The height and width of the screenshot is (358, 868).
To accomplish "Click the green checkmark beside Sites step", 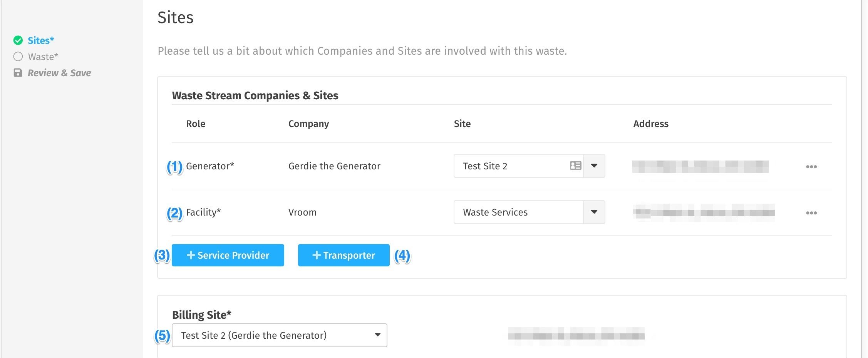I will 18,40.
